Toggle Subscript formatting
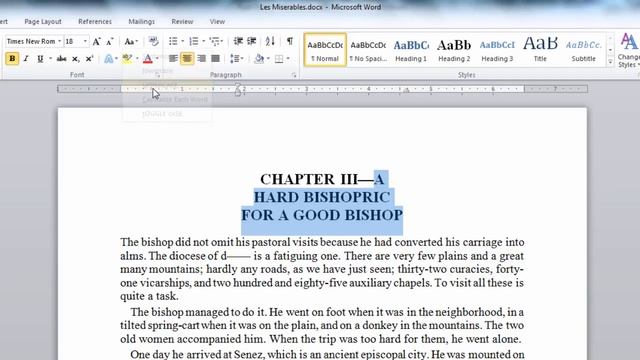The height and width of the screenshot is (360, 640). coord(75,59)
